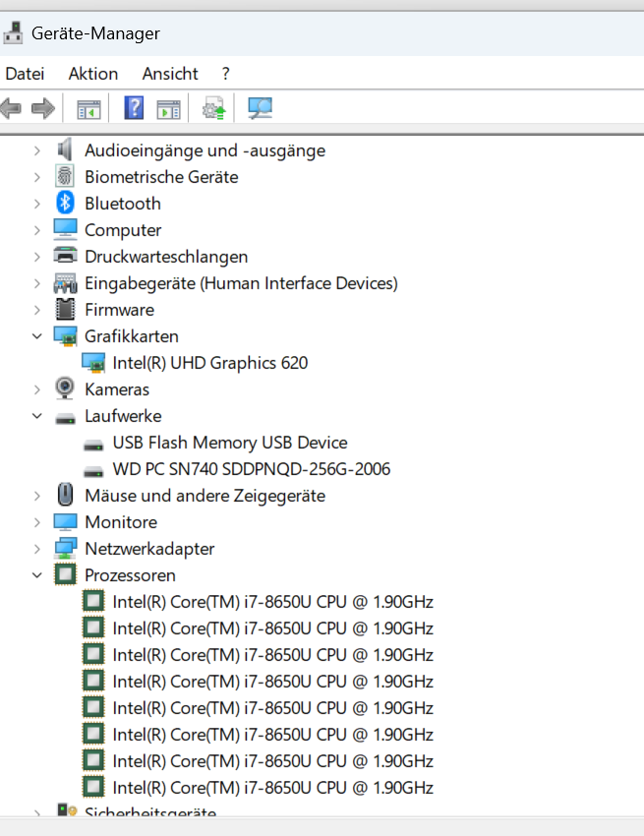Click the drive icon next to Laufwerke
The height and width of the screenshot is (836, 644).
[65, 419]
